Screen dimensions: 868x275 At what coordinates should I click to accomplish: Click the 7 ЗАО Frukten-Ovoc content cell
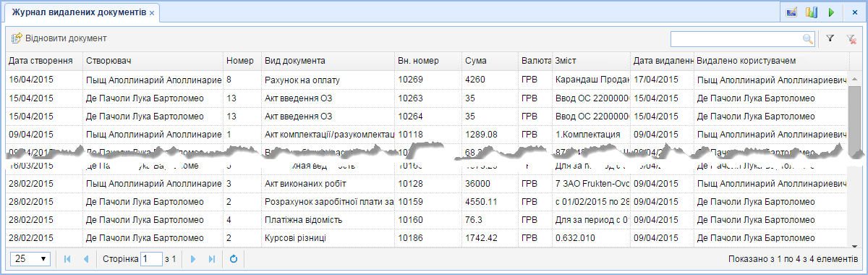tap(592, 184)
